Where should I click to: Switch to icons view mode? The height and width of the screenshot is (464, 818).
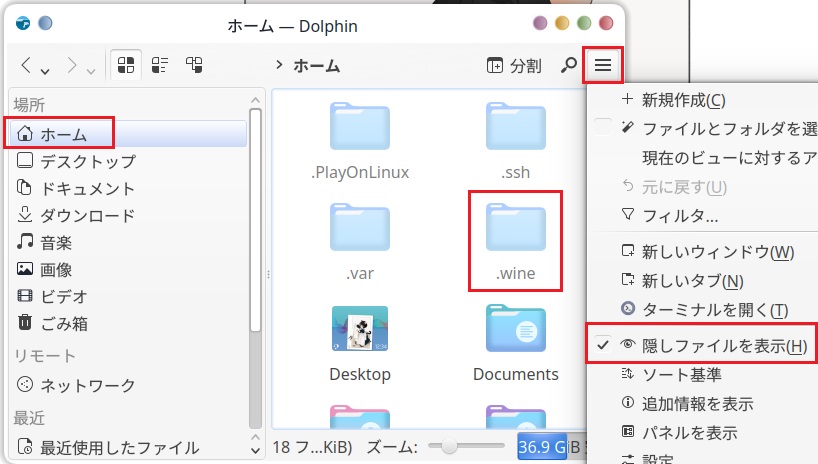(x=126, y=66)
